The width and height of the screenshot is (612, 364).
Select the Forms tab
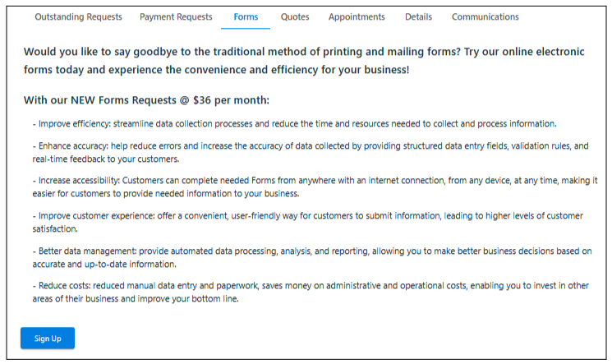click(x=246, y=17)
